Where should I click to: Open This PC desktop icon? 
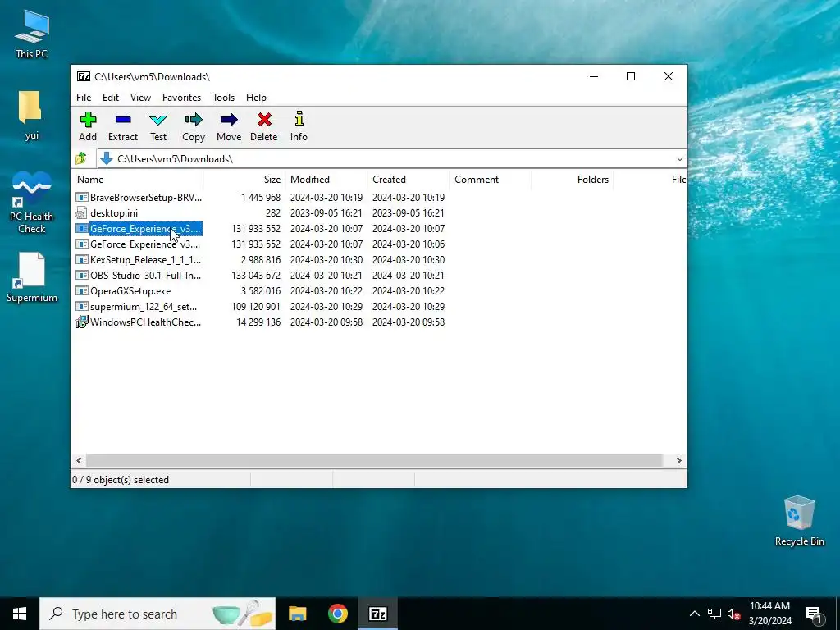coord(32,34)
